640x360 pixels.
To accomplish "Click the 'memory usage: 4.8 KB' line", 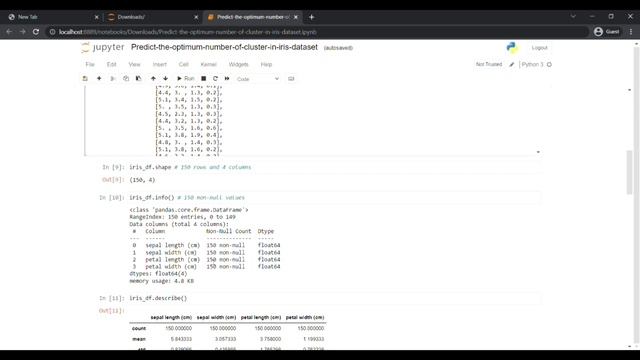I will click(x=162, y=281).
